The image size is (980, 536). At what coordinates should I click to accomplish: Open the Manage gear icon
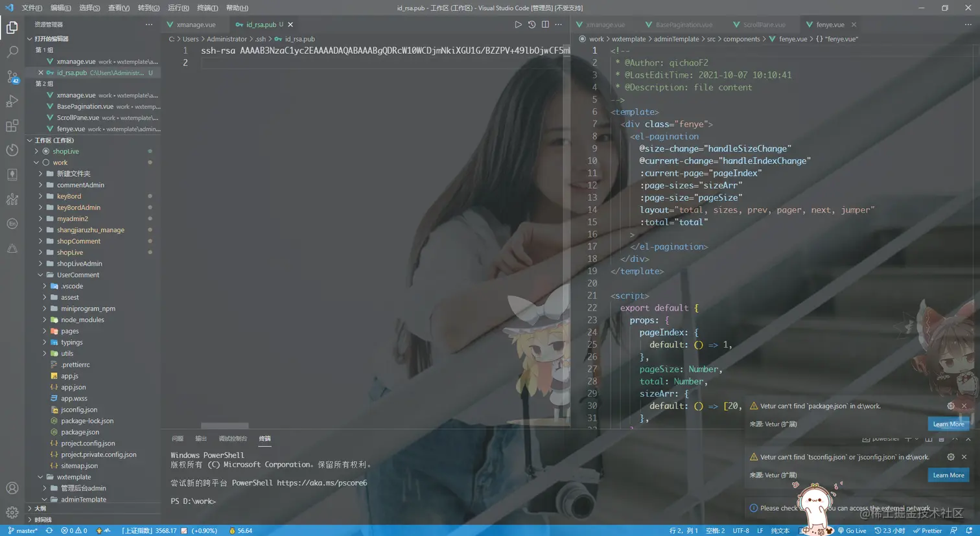pos(12,512)
